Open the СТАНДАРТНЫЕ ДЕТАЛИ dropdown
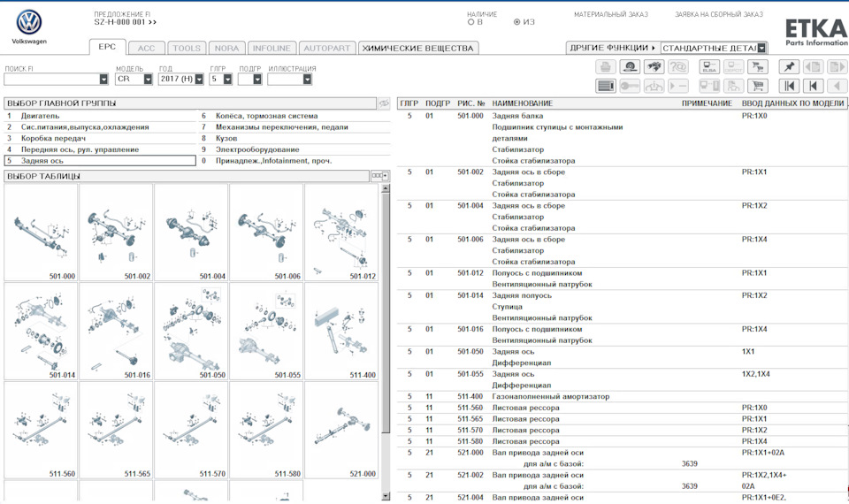This screenshot has width=849, height=504. 761,48
